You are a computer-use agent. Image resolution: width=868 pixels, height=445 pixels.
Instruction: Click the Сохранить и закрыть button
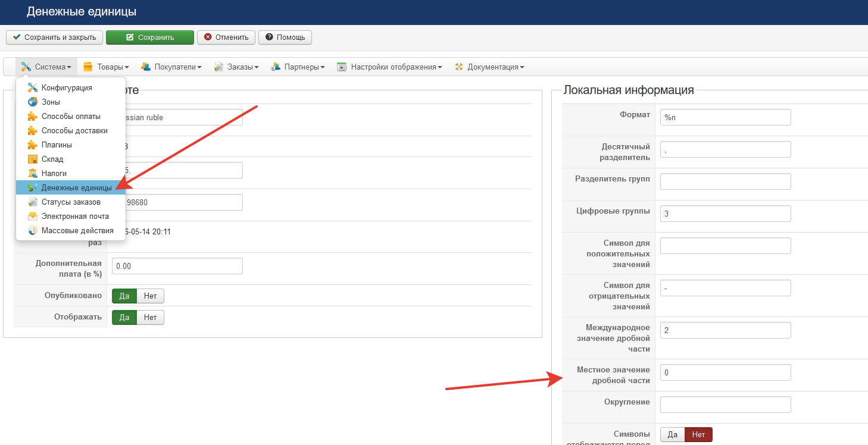[55, 37]
